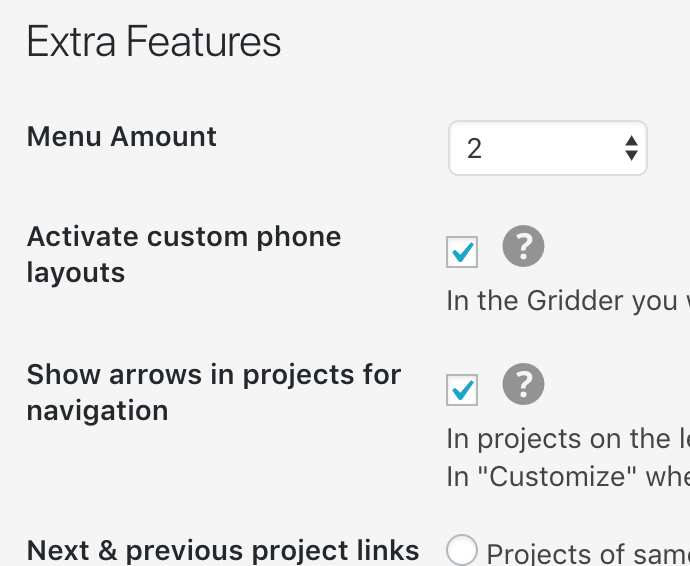This screenshot has height=566, width=690.
Task: Click the Menu Amount down arrow
Action: 631,156
